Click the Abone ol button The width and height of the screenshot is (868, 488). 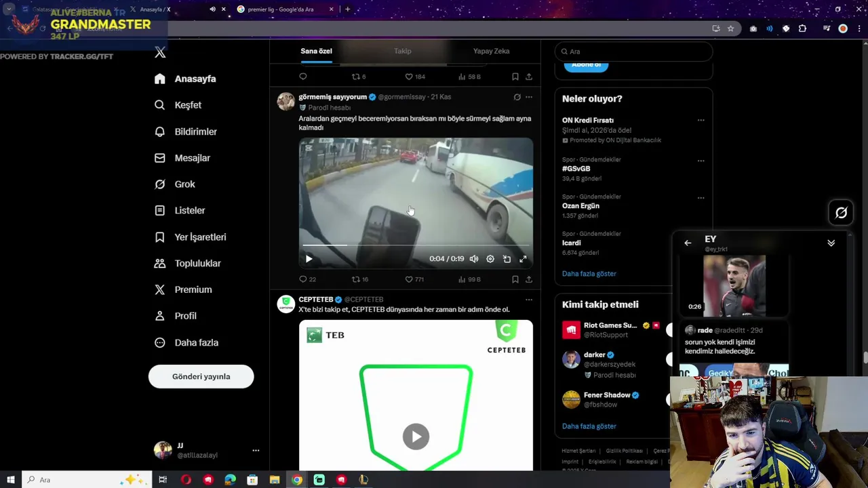[x=586, y=66]
